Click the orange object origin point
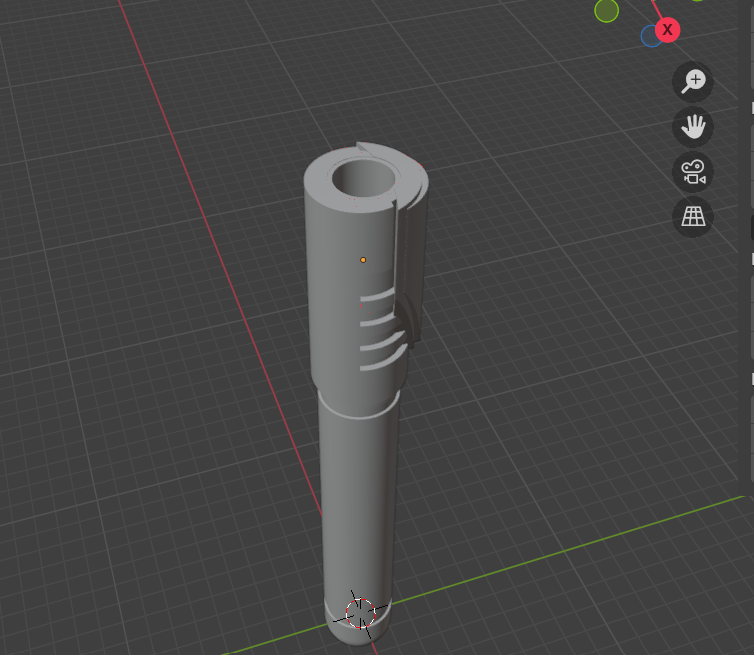This screenshot has width=754, height=655. pos(363,260)
